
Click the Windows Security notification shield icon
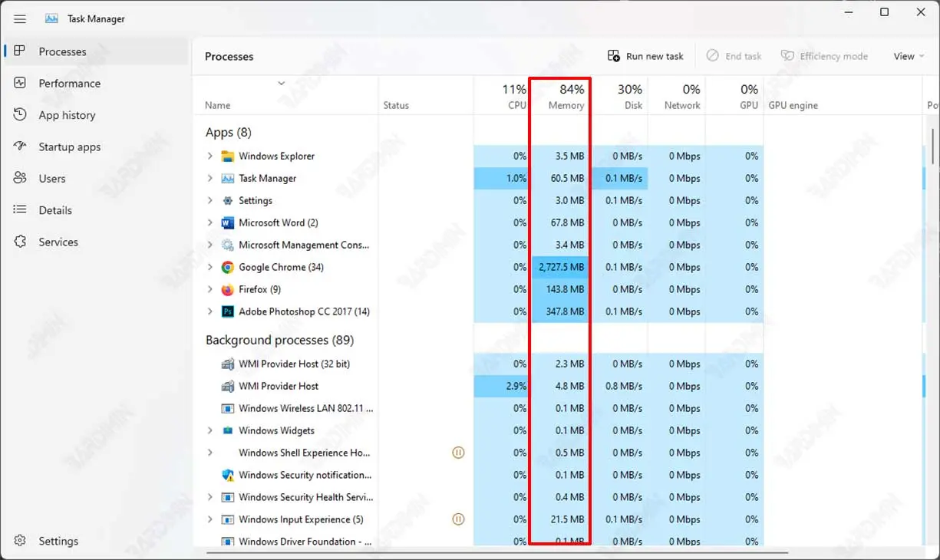(x=227, y=476)
